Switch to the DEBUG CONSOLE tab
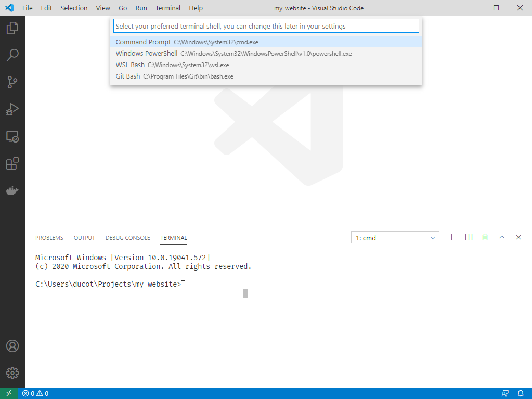 [x=127, y=237]
